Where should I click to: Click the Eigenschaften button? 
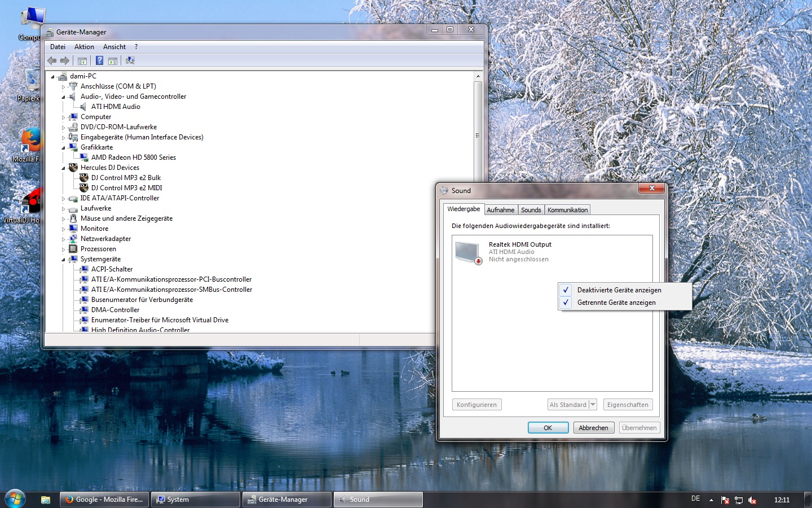628,405
